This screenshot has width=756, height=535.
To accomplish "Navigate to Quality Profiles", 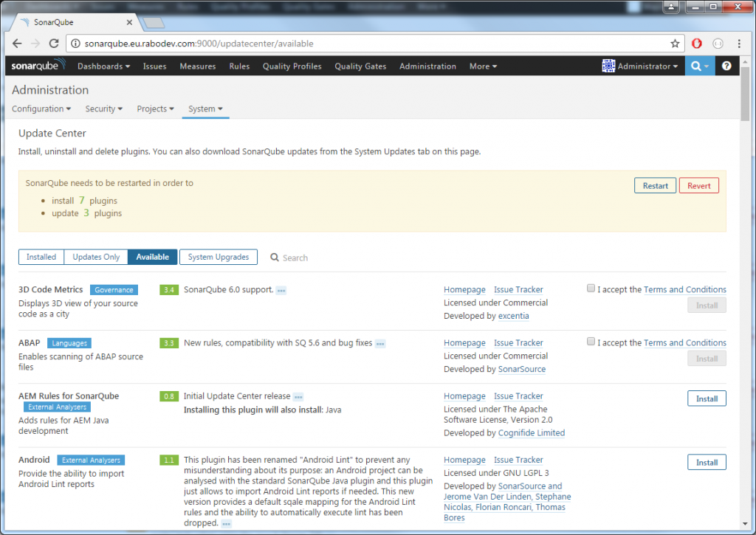I will click(x=292, y=66).
